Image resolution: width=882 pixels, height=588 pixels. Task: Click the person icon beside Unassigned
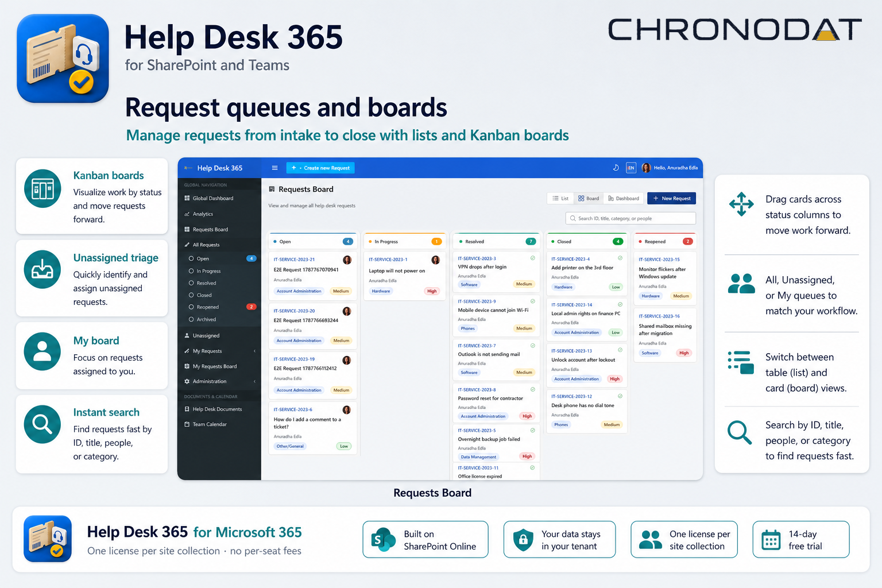pyautogui.click(x=187, y=335)
